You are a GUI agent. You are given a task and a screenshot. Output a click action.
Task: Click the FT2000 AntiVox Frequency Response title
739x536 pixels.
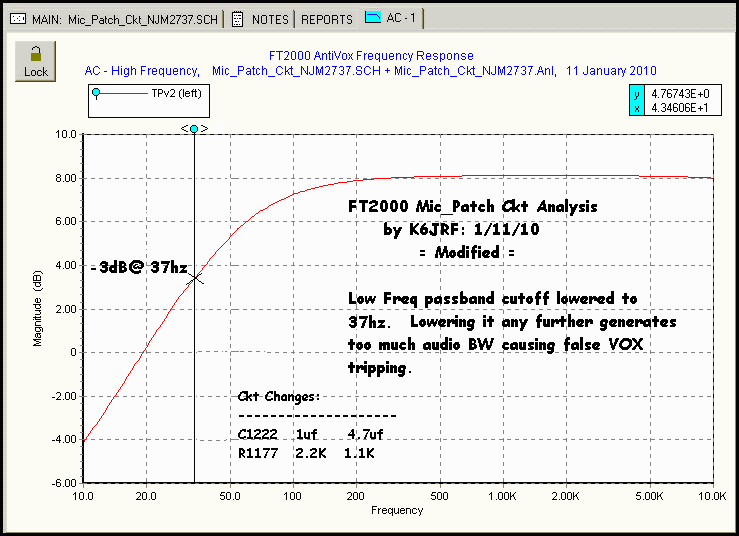point(371,56)
